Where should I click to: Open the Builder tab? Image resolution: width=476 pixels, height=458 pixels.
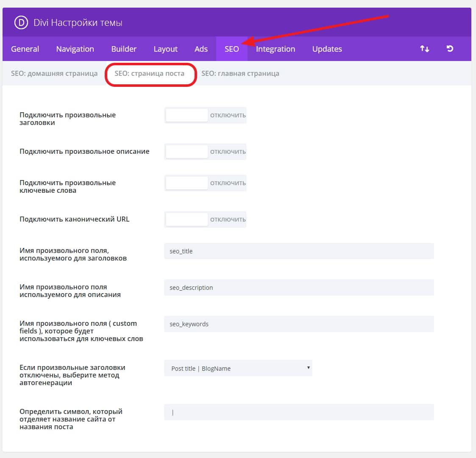coord(124,49)
